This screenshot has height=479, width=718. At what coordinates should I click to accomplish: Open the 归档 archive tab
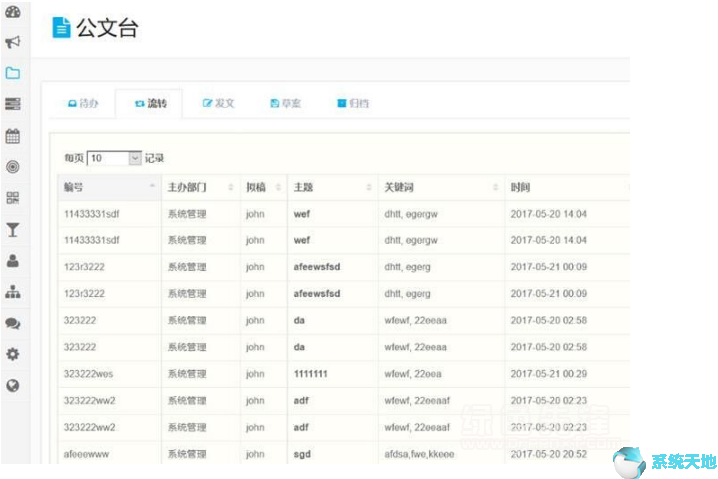352,103
